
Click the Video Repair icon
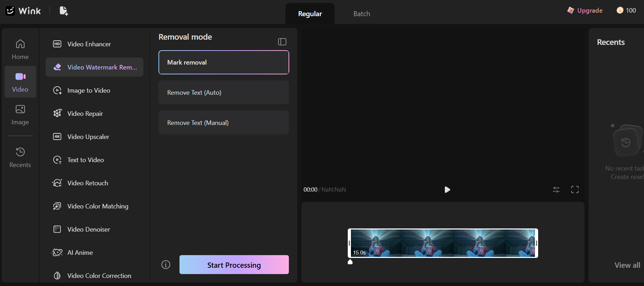[57, 113]
